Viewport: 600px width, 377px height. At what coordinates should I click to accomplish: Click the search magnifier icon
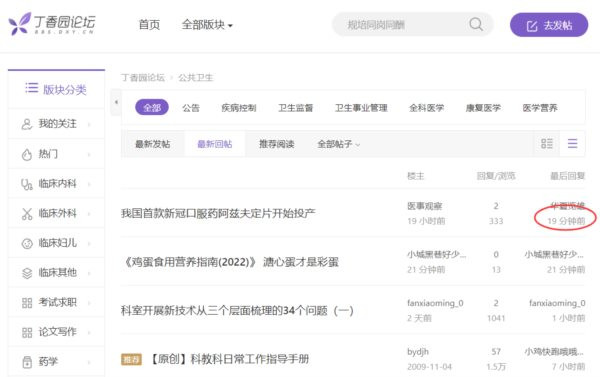[476, 24]
